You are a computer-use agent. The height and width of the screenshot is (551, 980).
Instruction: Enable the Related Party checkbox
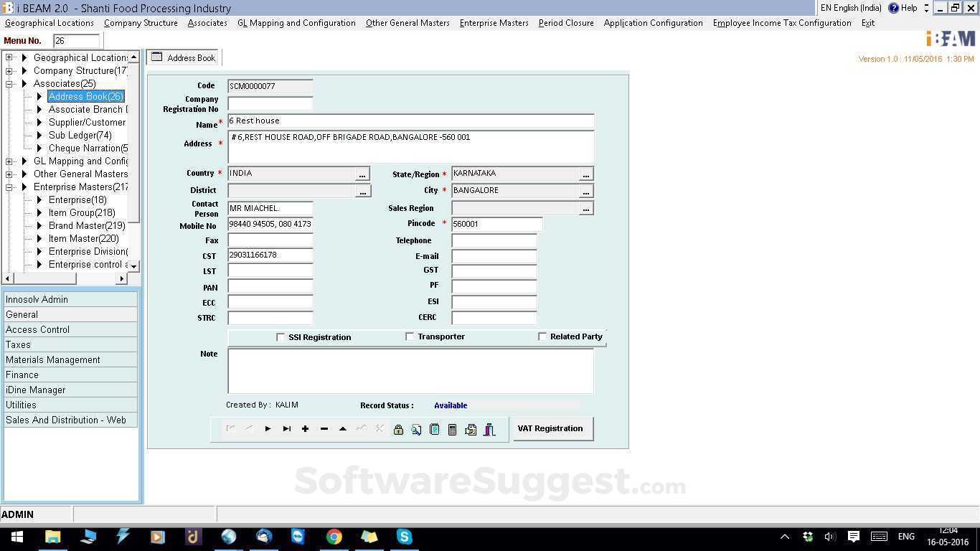[x=542, y=336]
